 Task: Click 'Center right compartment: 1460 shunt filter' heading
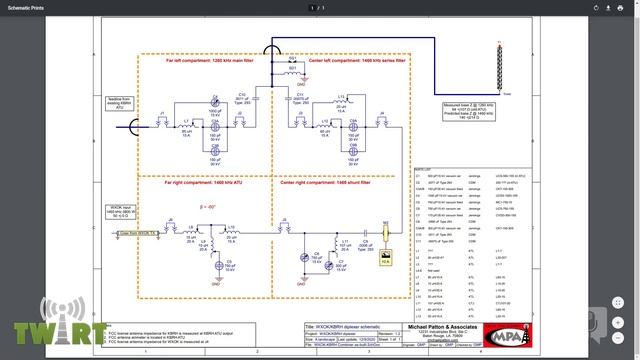pos(325,182)
